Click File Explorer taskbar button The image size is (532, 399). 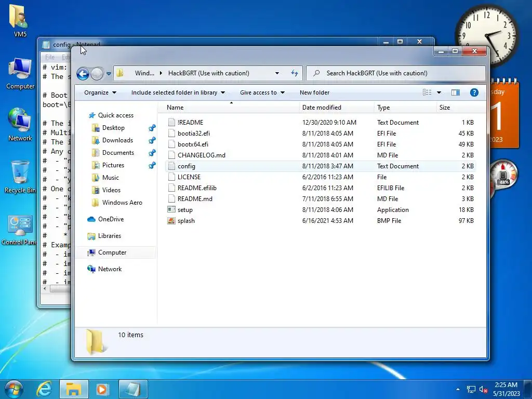[74, 389]
